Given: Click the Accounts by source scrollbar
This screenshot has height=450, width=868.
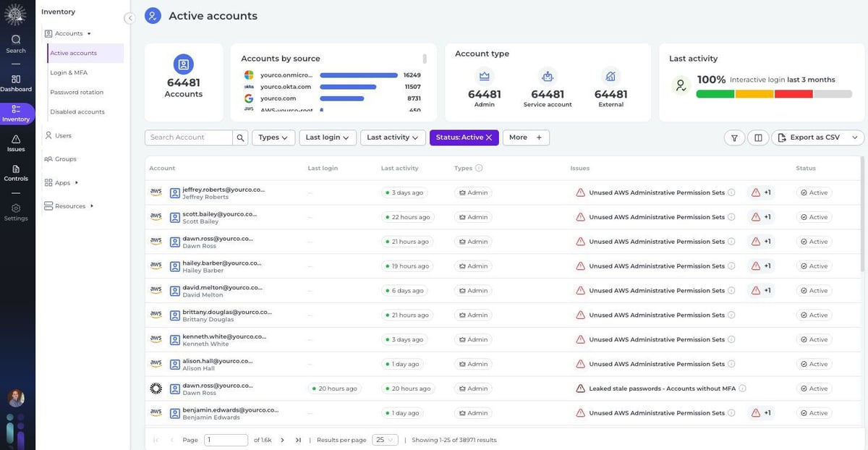Looking at the screenshot, I should (x=425, y=59).
